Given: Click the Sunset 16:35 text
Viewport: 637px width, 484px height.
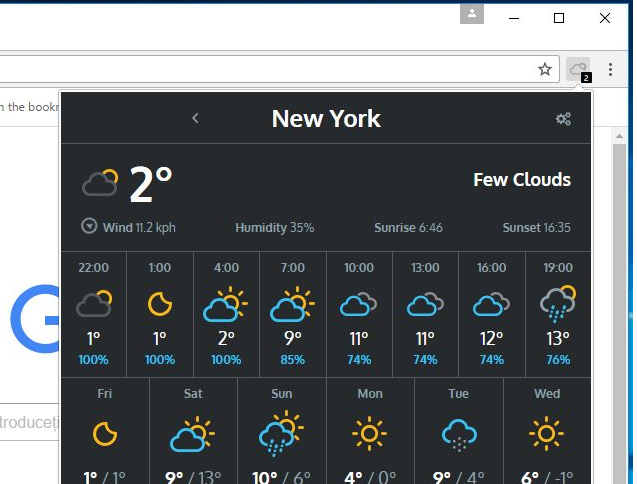Looking at the screenshot, I should coord(537,228).
